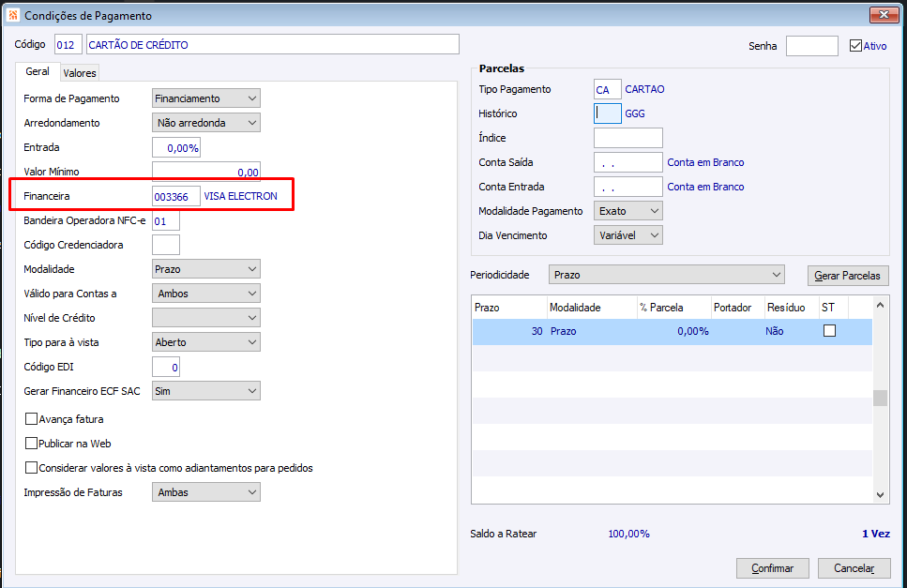The width and height of the screenshot is (907, 588).
Task: Expand the Periodicidade dropdown
Action: click(666, 275)
